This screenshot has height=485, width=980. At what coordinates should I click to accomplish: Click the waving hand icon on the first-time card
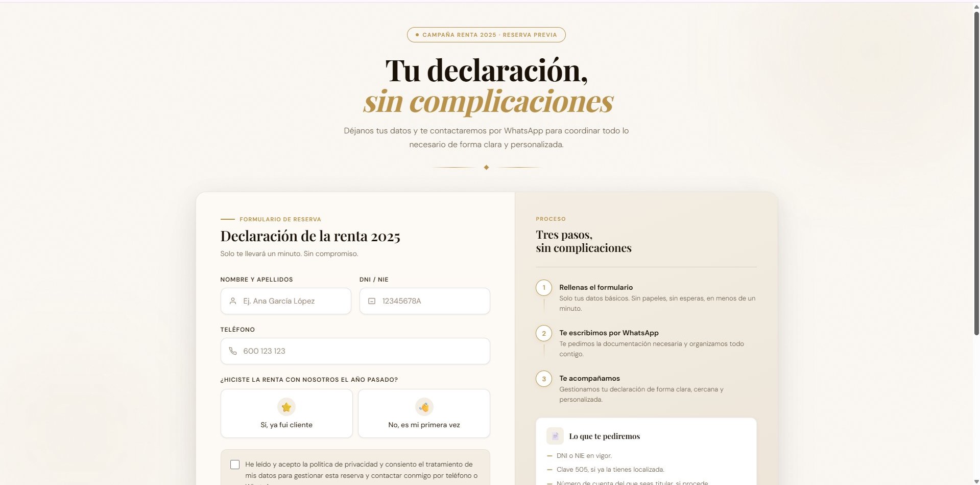click(424, 407)
